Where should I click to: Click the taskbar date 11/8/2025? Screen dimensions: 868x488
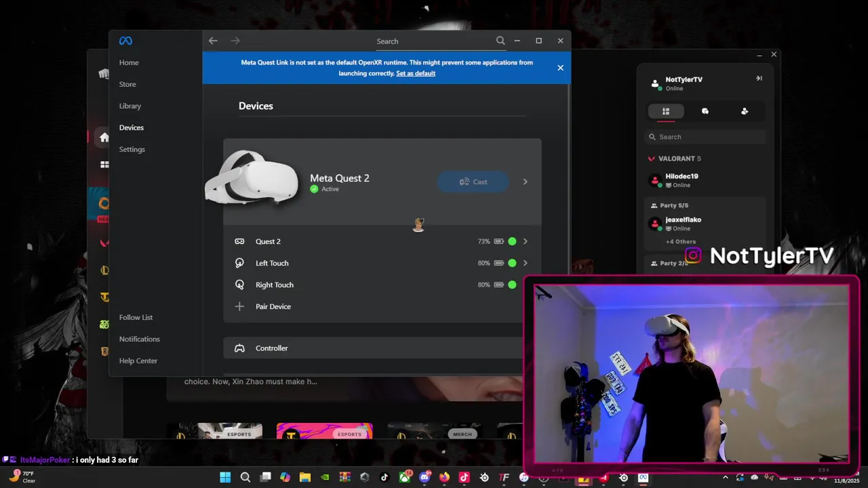(x=846, y=481)
